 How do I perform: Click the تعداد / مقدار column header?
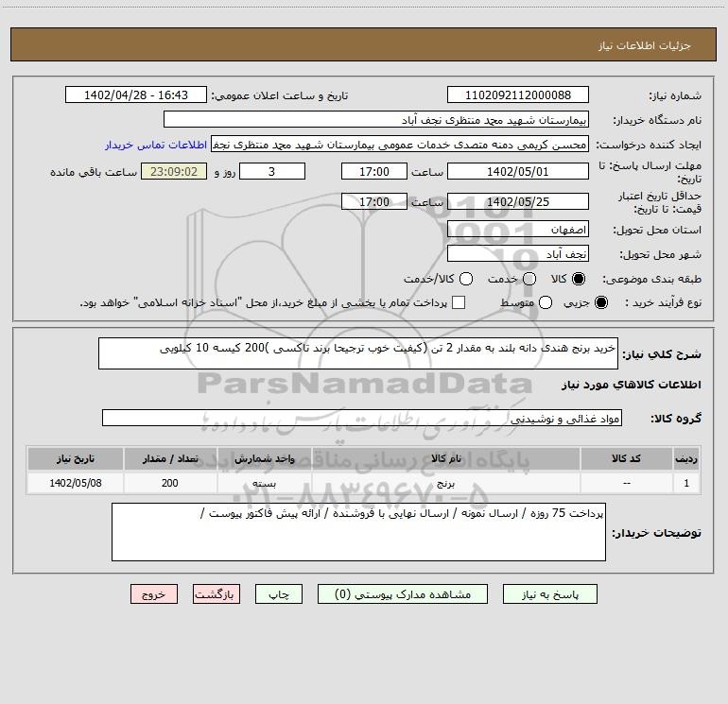pos(170,458)
